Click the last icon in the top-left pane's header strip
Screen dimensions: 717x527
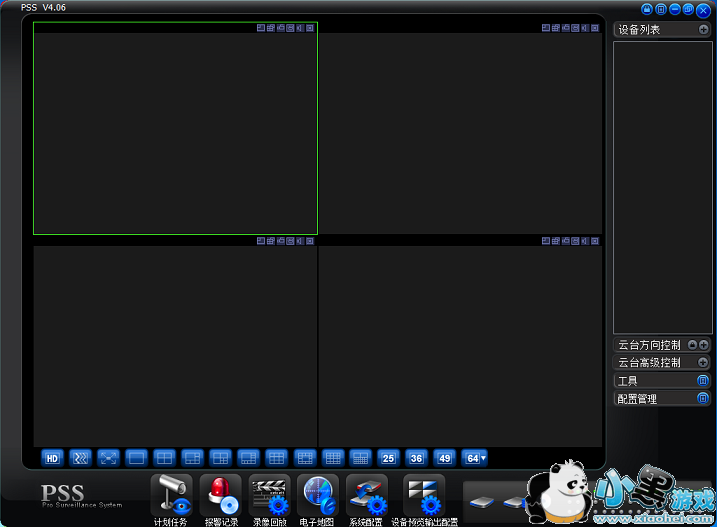click(310, 28)
